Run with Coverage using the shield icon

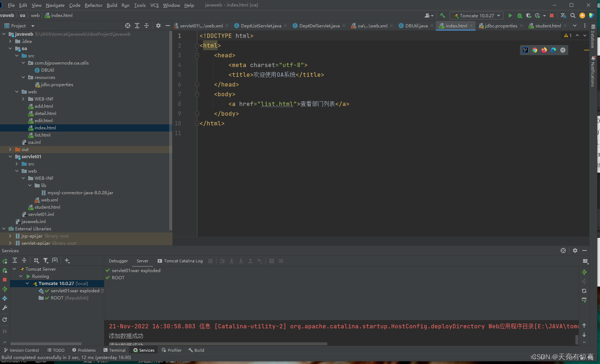(x=529, y=15)
